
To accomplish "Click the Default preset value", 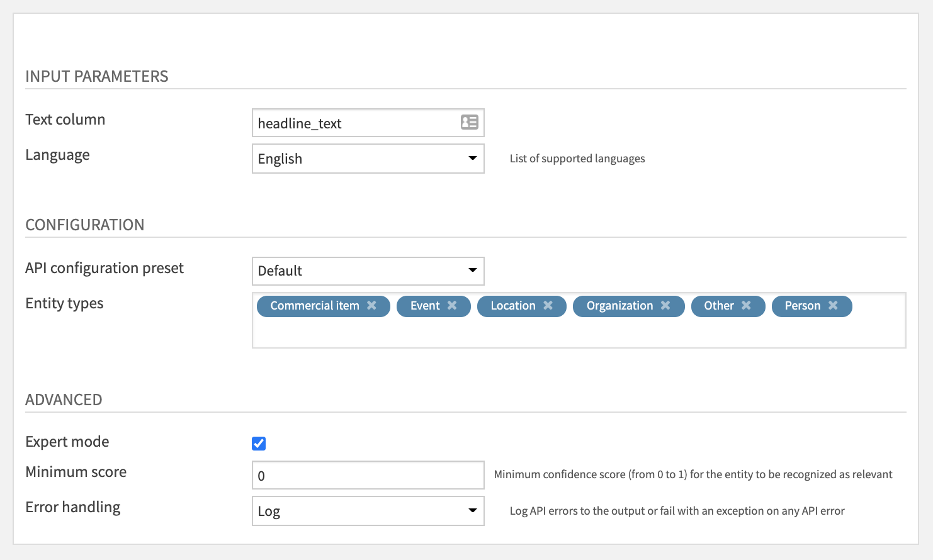I will coord(280,271).
